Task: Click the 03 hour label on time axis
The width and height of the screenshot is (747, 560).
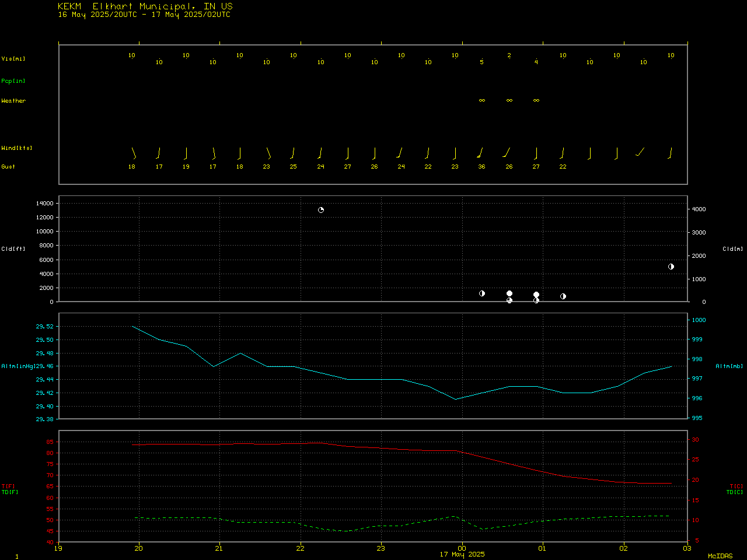Action: click(687, 548)
